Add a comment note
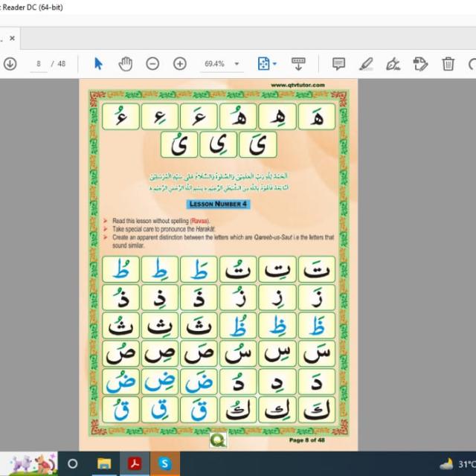476x476 pixels. click(x=338, y=64)
